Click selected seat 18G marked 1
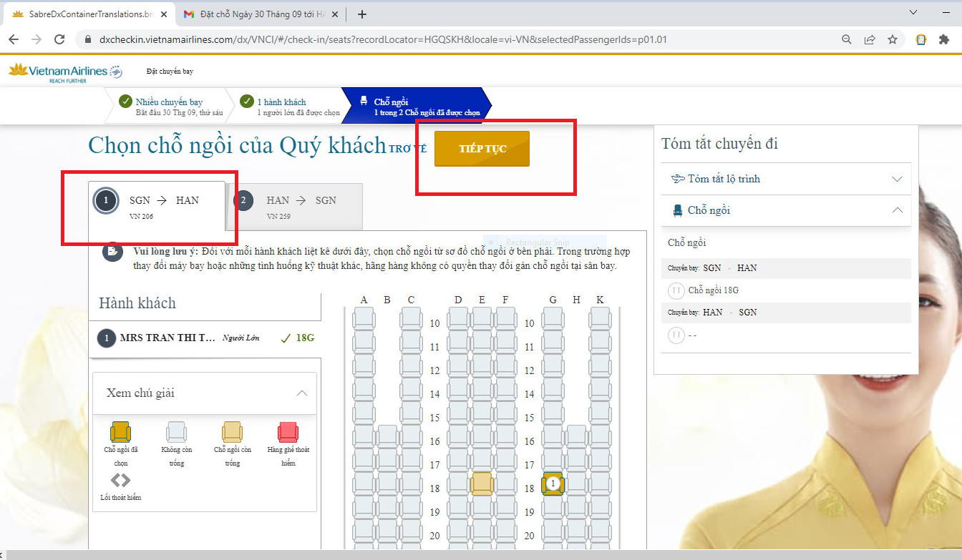Image resolution: width=962 pixels, height=560 pixels. pos(553,484)
